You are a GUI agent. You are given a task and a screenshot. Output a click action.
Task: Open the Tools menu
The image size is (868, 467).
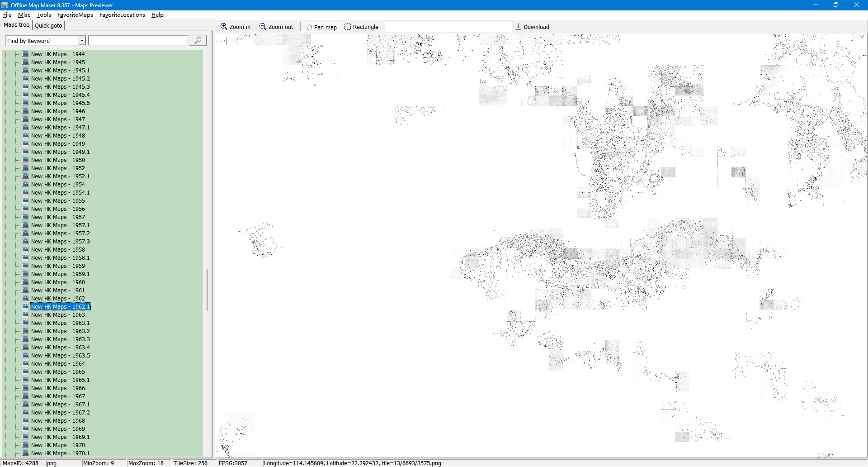point(43,15)
